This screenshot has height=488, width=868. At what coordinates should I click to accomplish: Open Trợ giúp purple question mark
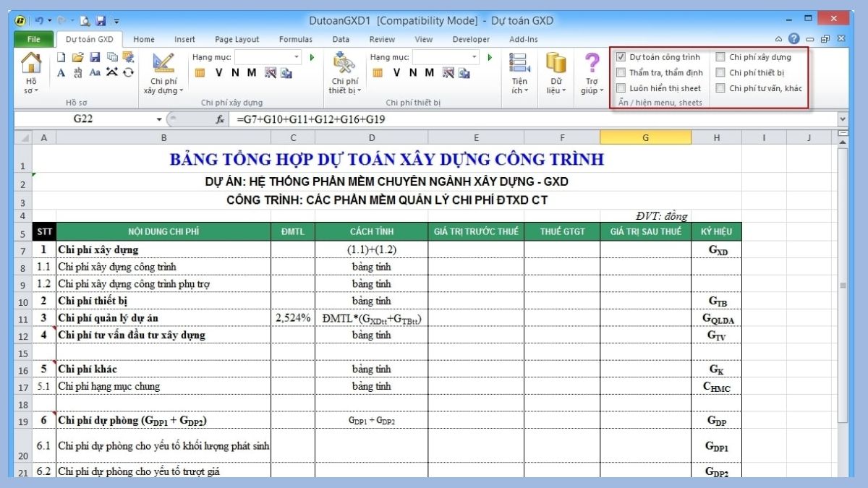tap(592, 65)
